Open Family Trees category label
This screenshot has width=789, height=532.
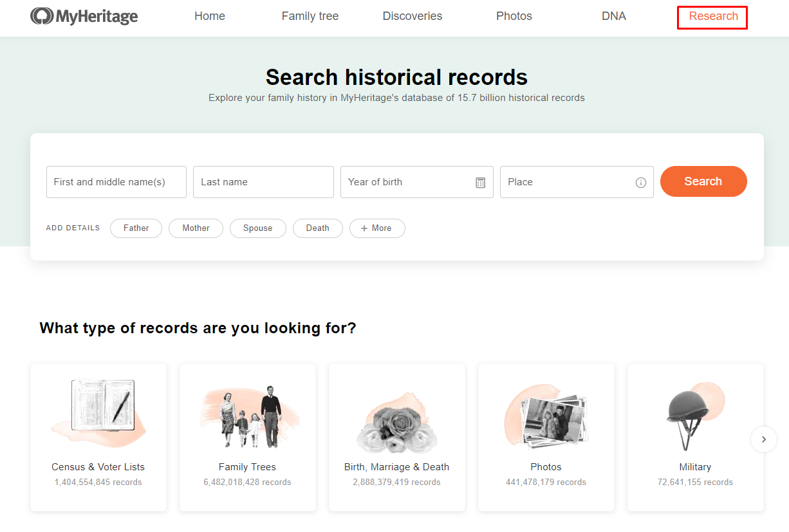[x=248, y=467]
